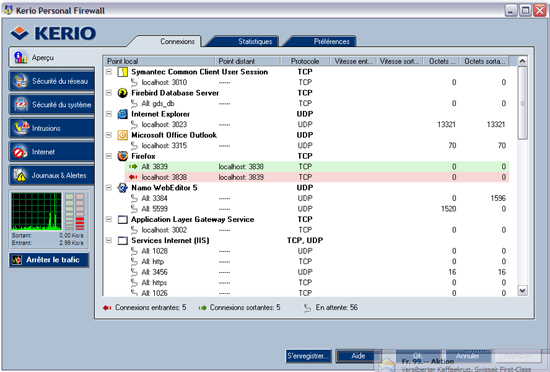The width and height of the screenshot is (550, 372).
Task: Select the All: https row
Action: tap(317, 283)
